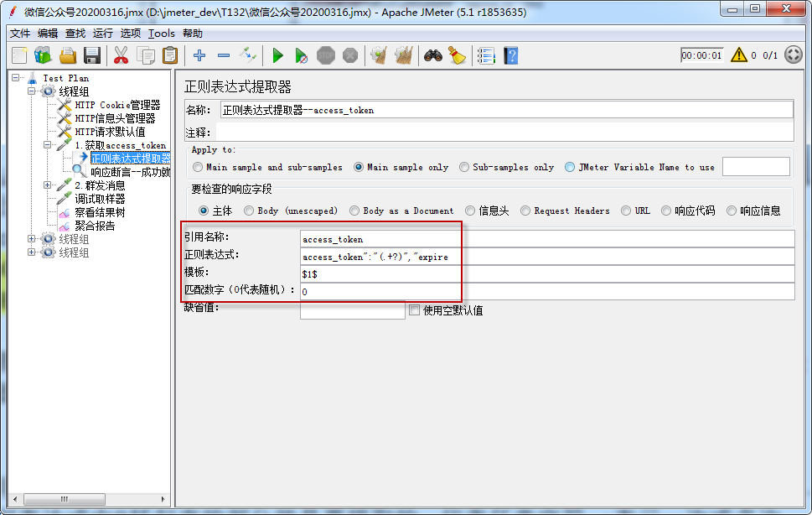This screenshot has height=515, width=812.
Task: Open the 选项 menu
Action: 131,34
